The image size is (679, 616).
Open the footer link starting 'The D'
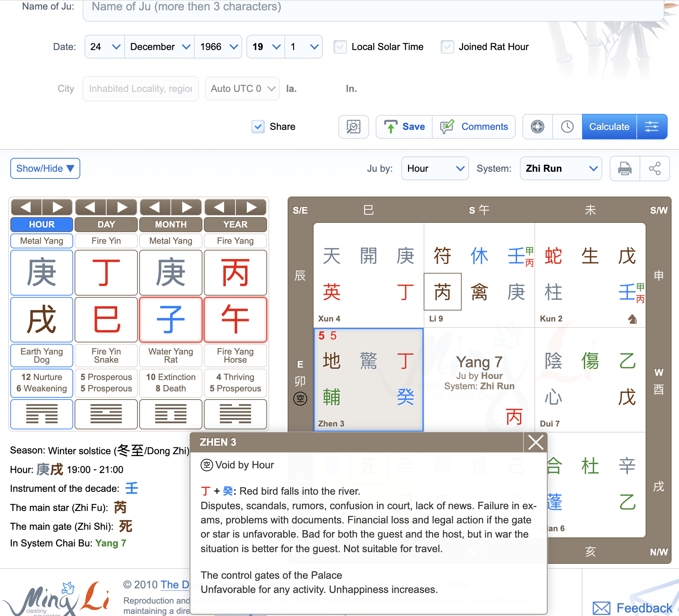[175, 585]
